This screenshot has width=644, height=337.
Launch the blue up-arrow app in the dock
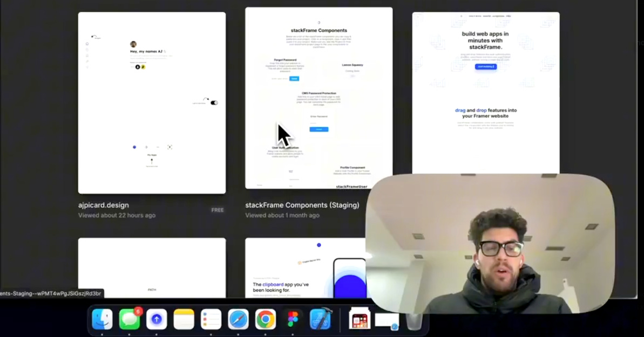point(157,319)
